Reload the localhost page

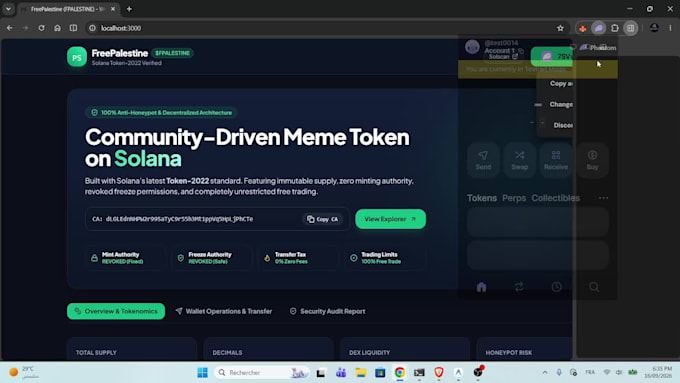point(41,28)
